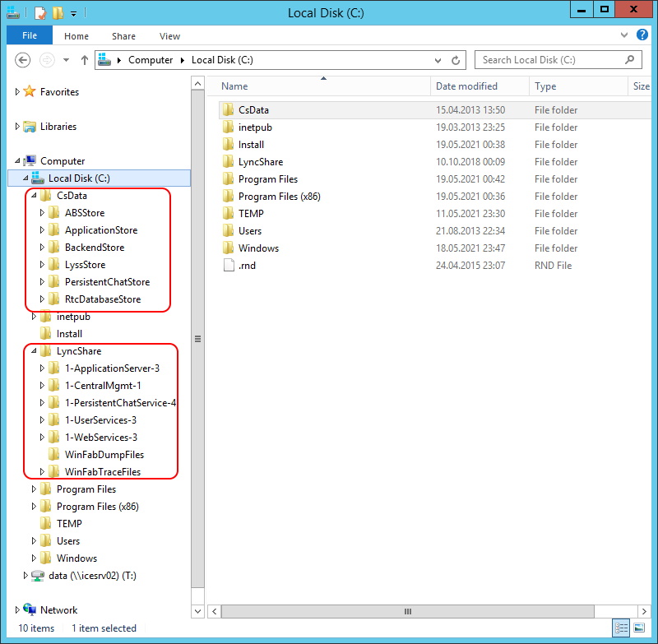Select the TEMP folder icon in file list
Screen dimensions: 658x644
pyautogui.click(x=228, y=213)
